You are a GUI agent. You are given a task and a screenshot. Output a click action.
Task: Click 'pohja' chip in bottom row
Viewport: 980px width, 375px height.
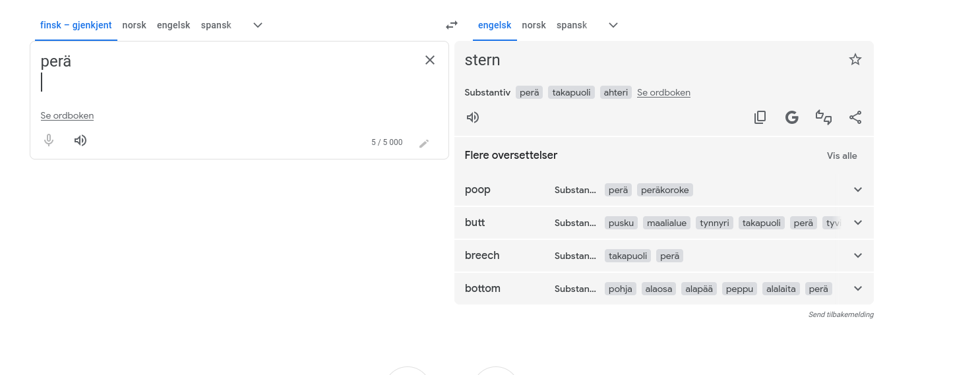(621, 289)
